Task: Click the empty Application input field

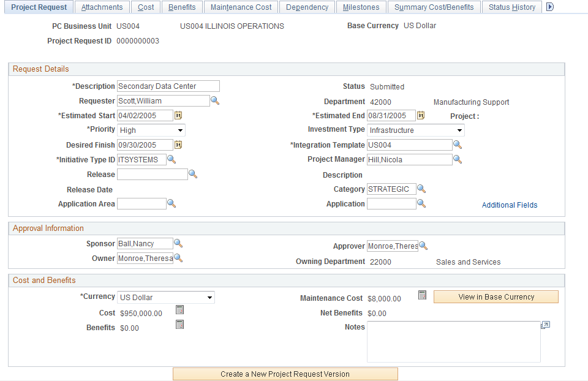Action: (x=391, y=203)
